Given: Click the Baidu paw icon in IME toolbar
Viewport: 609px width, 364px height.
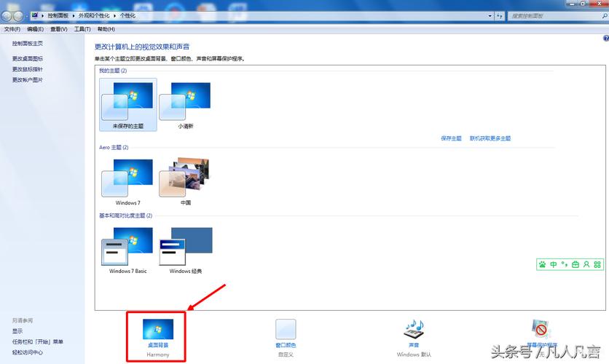Looking at the screenshot, I should click(542, 264).
